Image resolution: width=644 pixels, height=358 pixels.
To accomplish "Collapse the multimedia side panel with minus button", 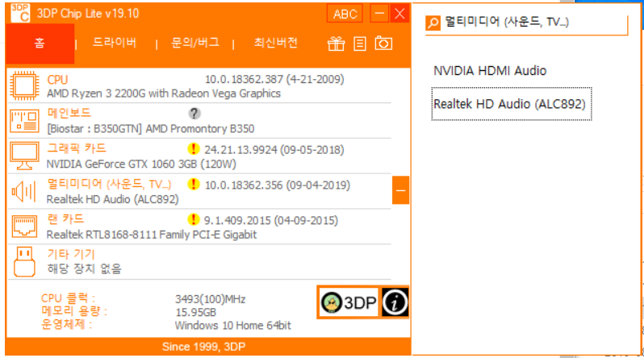I will (400, 190).
